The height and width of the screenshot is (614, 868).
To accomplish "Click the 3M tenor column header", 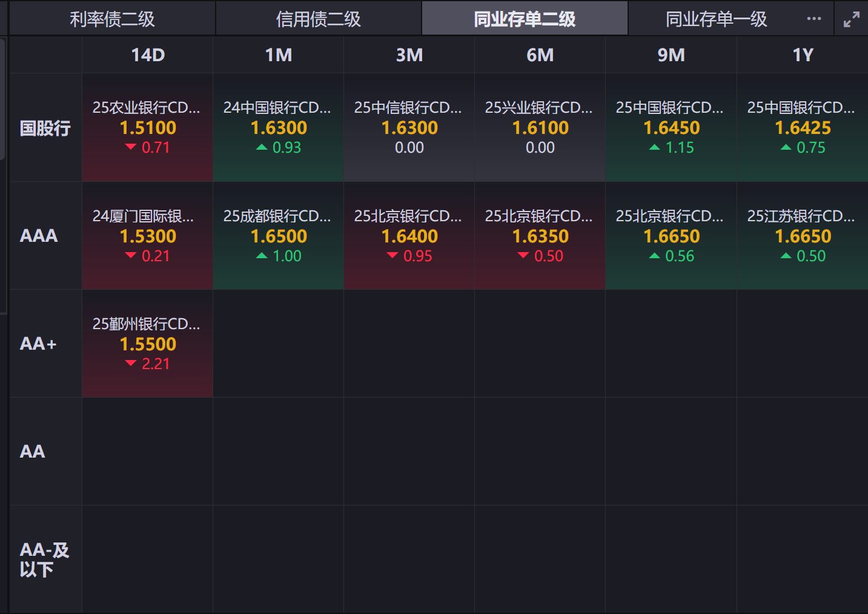I will pyautogui.click(x=409, y=55).
